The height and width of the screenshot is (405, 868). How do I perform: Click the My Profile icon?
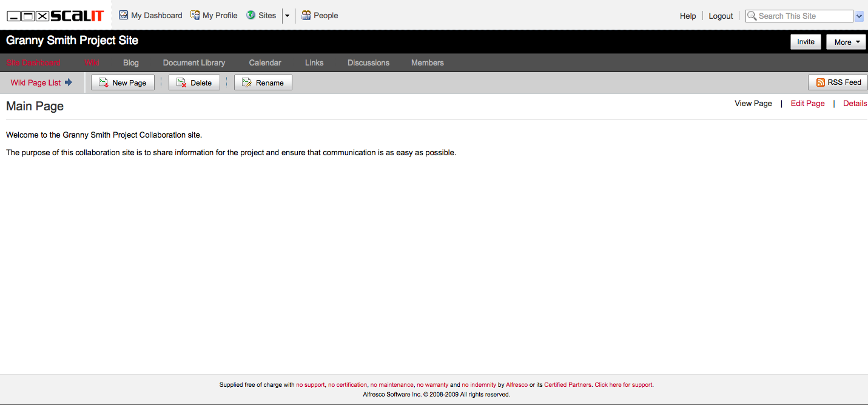pos(195,15)
